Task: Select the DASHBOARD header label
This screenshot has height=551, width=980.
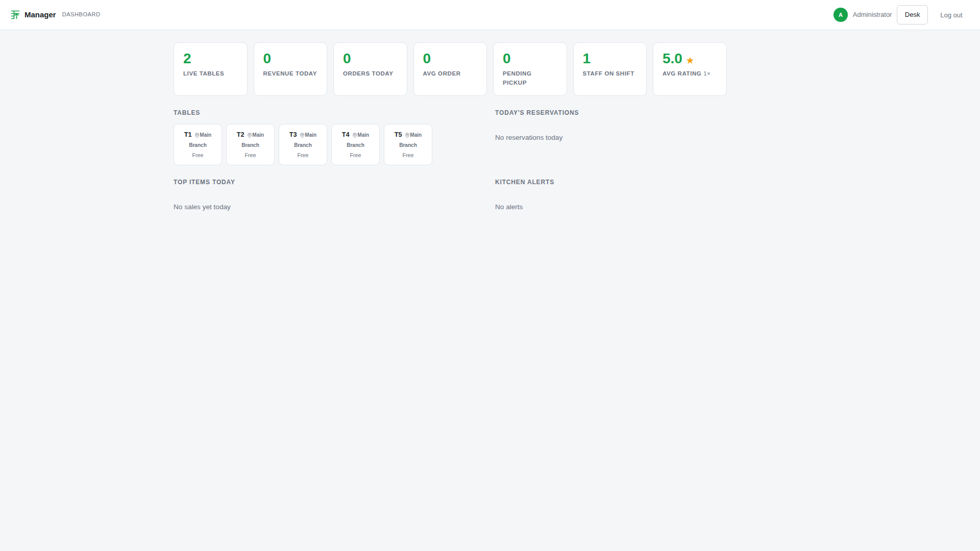Action: [x=81, y=14]
